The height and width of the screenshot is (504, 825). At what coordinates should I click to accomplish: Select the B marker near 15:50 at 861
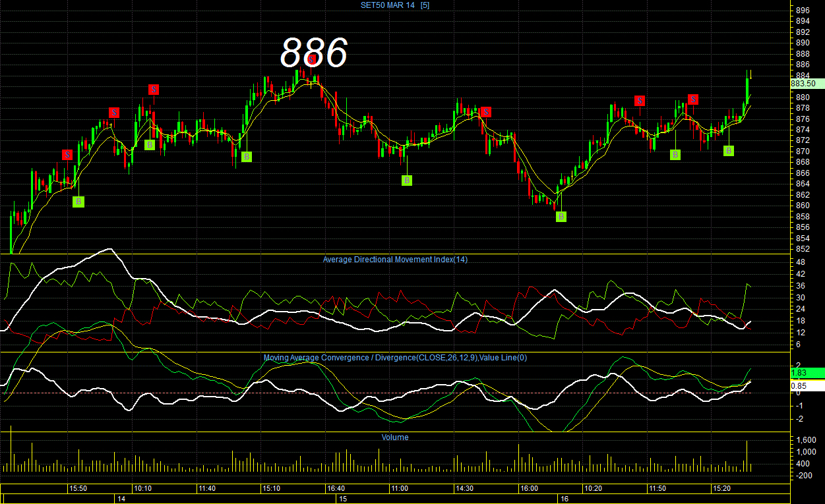click(x=78, y=202)
